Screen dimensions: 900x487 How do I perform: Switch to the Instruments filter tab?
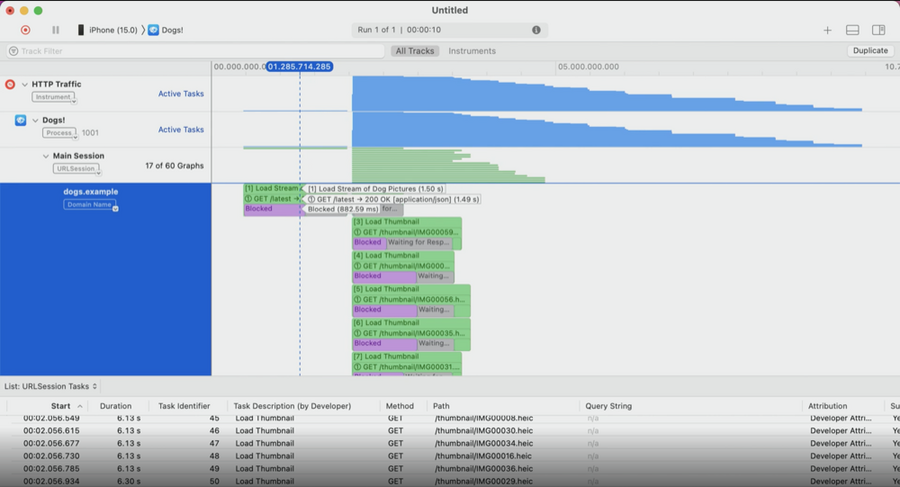pos(472,51)
